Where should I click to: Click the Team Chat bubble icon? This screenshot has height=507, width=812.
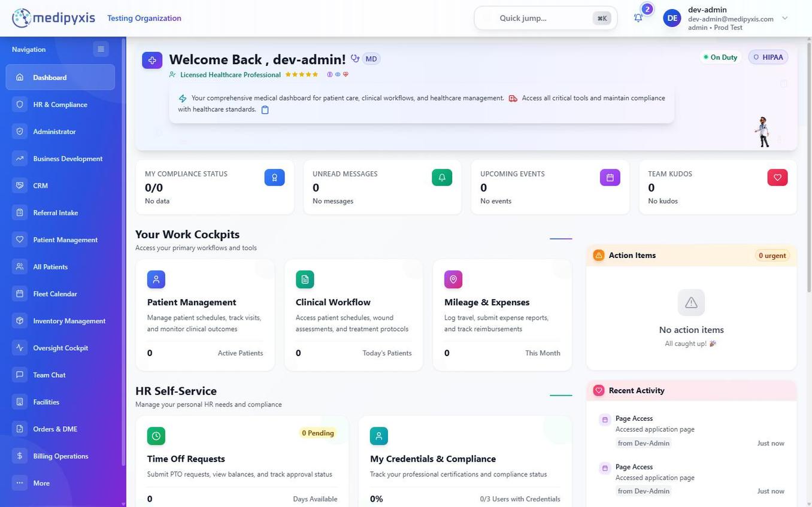20,375
